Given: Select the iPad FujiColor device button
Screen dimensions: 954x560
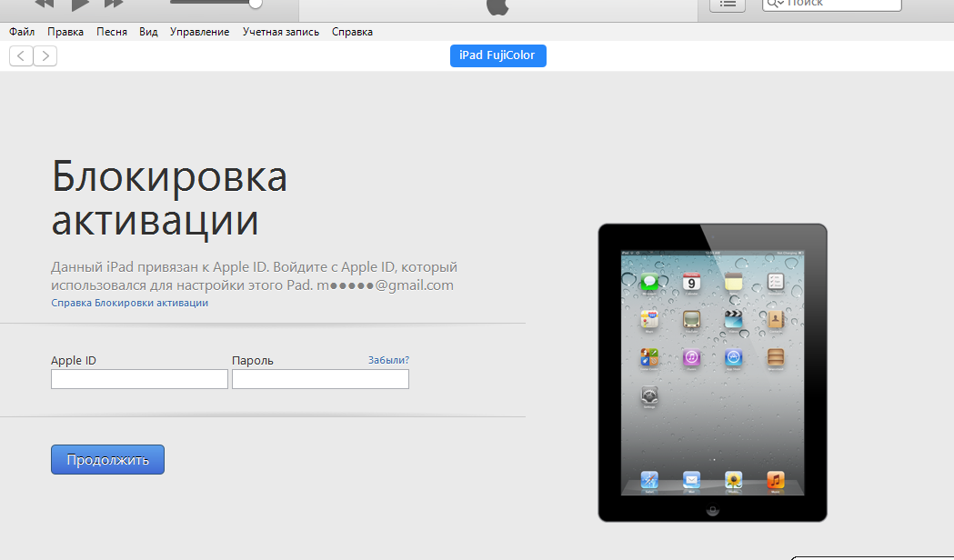Looking at the screenshot, I should (x=497, y=55).
